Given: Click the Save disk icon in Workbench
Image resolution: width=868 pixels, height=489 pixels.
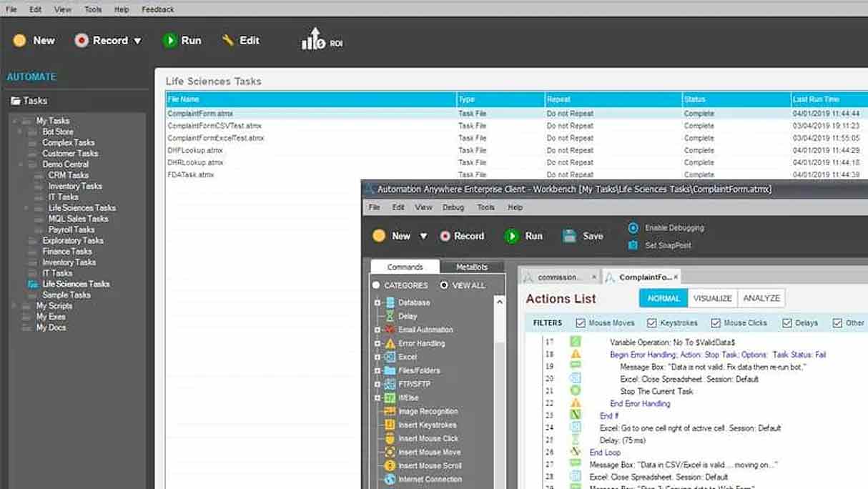Looking at the screenshot, I should (569, 236).
